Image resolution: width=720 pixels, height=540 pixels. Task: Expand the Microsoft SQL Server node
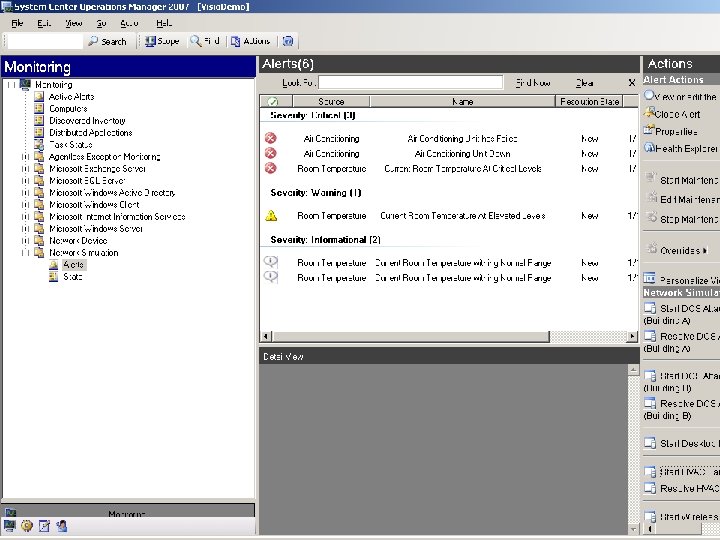[x=25, y=180]
